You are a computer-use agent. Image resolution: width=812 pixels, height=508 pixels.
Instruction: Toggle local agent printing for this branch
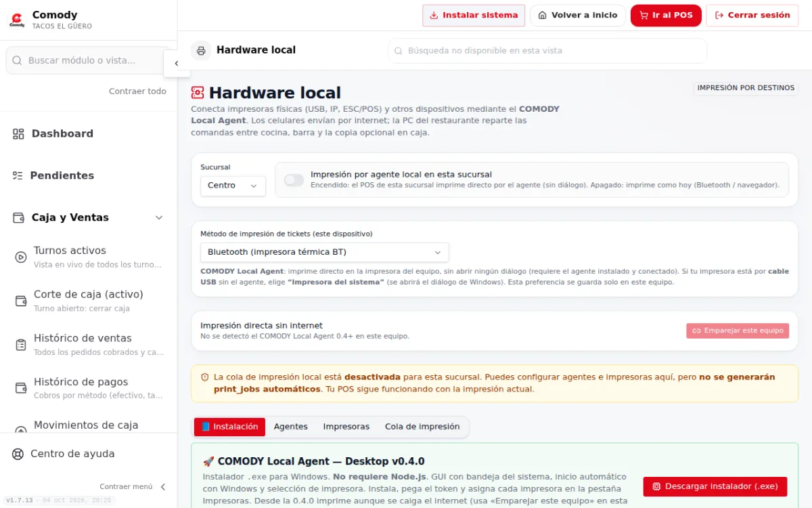point(294,179)
